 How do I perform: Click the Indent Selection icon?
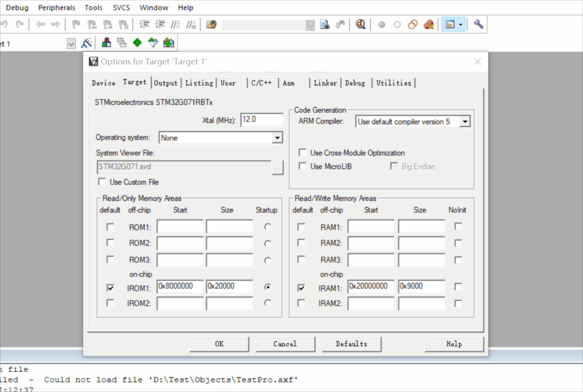(144, 24)
